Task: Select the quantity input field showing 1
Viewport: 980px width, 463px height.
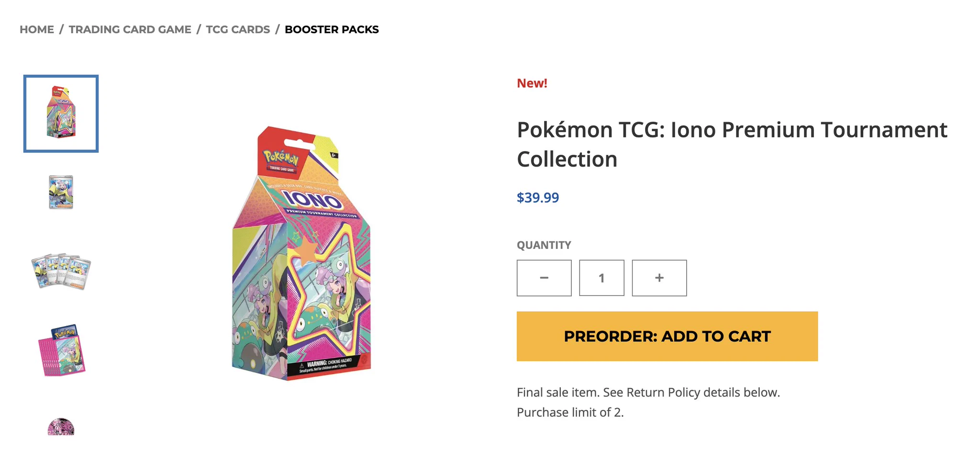Action: pyautogui.click(x=601, y=278)
